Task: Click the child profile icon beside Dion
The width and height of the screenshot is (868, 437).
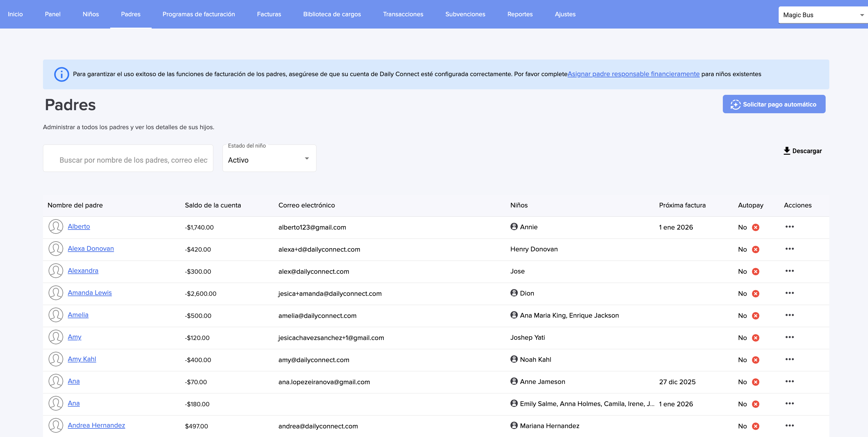Action: 514,293
